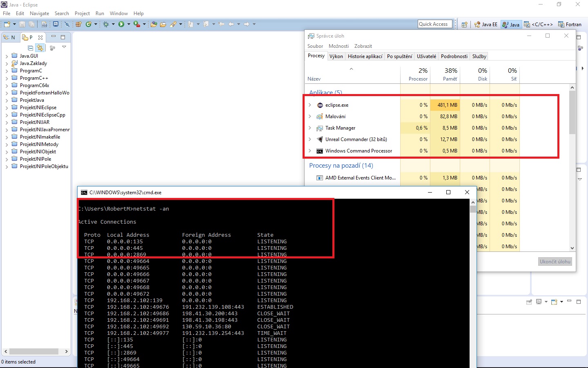The width and height of the screenshot is (588, 368).
Task: Collapse All projects using the Package Explorer icon
Action: [30, 47]
